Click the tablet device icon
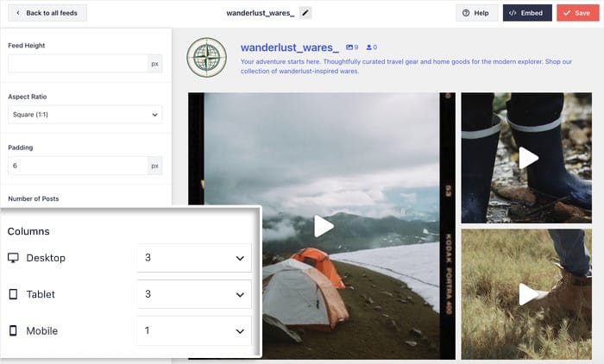 coord(13,294)
